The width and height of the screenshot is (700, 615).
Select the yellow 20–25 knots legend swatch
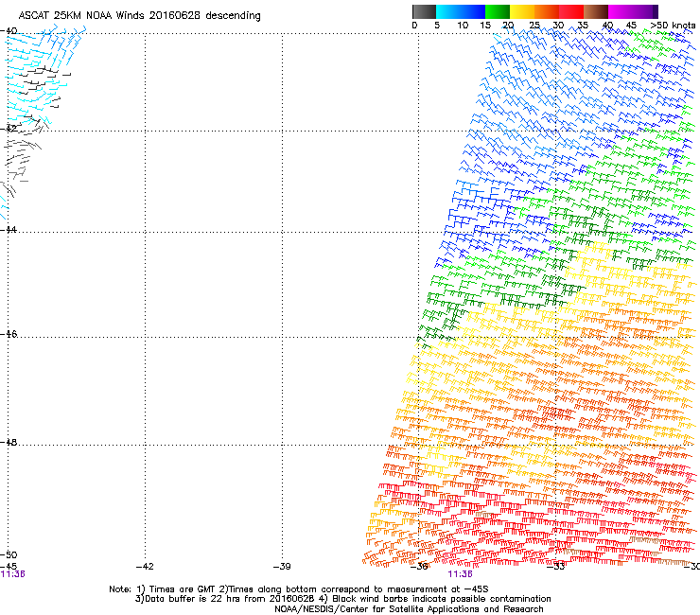[x=522, y=11]
